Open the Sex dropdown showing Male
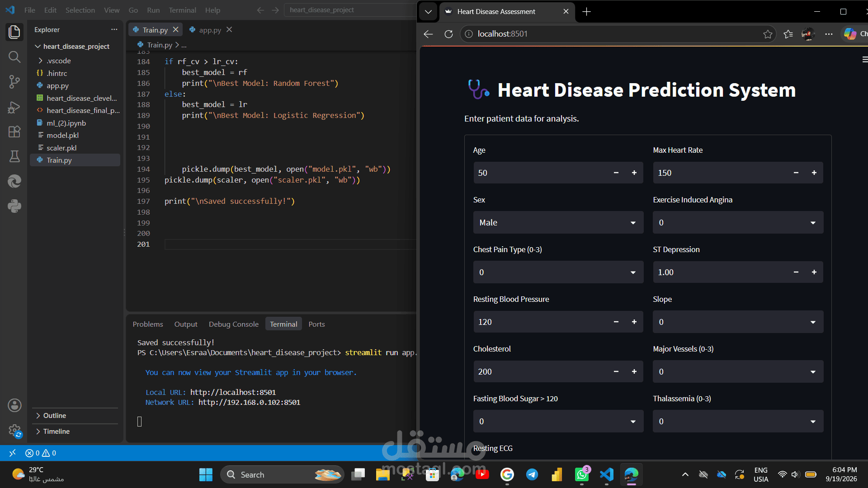 558,222
